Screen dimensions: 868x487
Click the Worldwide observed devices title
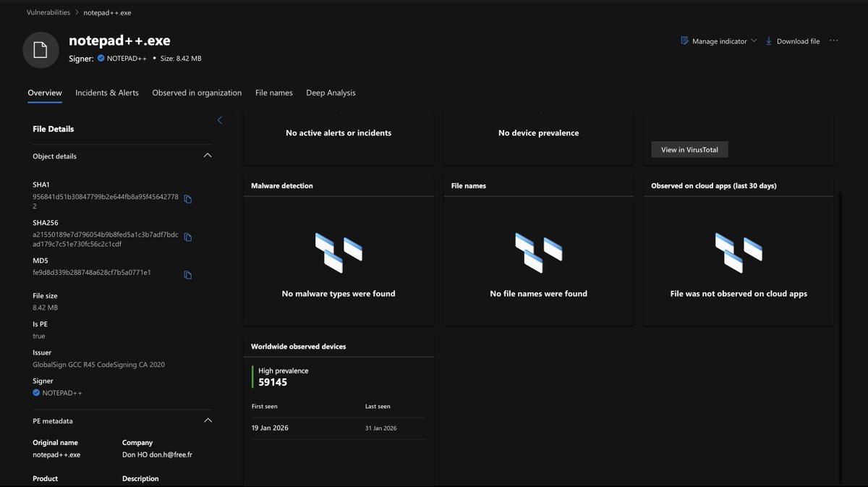tap(299, 347)
